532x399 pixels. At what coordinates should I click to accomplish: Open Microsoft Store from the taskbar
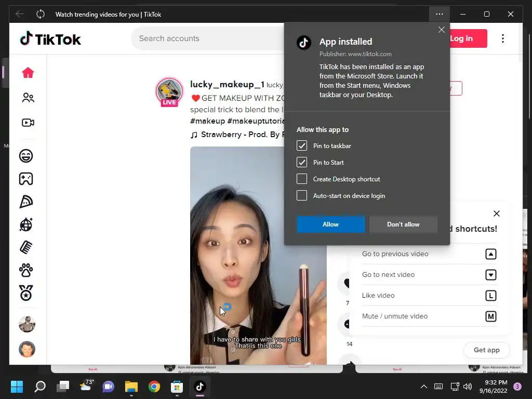[177, 387]
